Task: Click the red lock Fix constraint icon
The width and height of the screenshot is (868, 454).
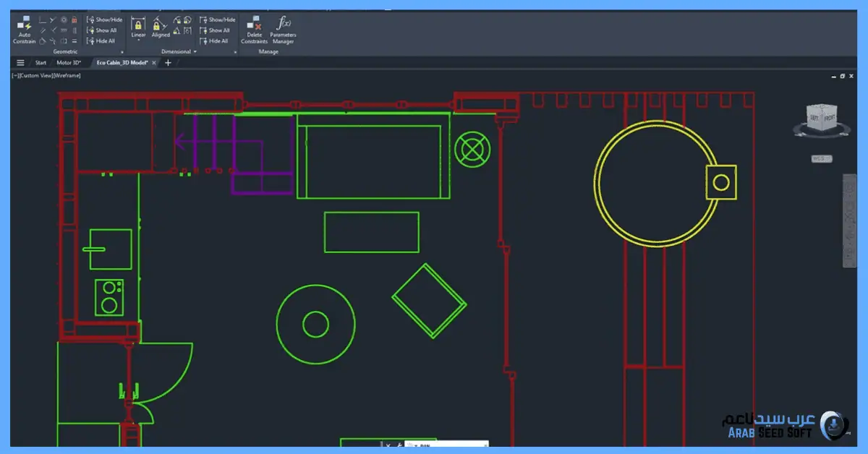Action: click(75, 20)
